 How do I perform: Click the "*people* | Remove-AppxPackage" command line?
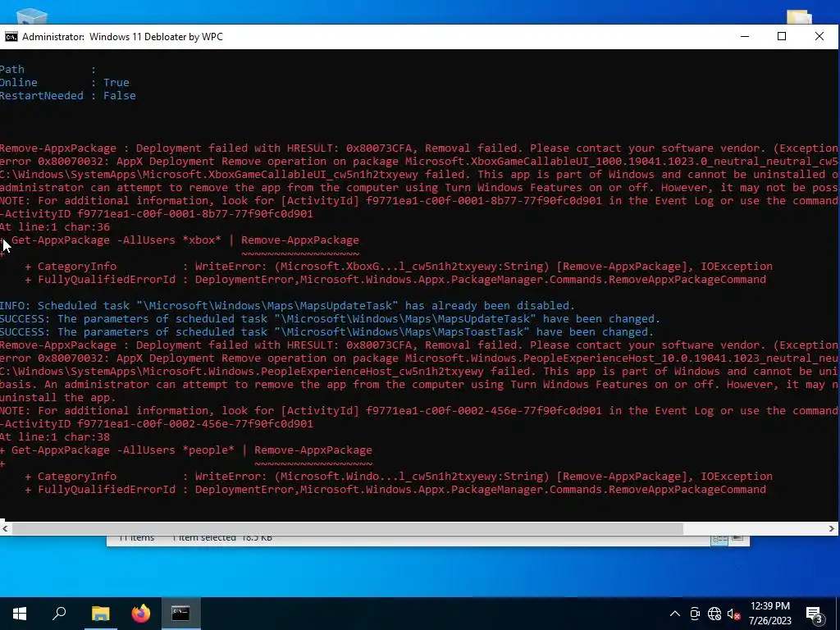(186, 450)
